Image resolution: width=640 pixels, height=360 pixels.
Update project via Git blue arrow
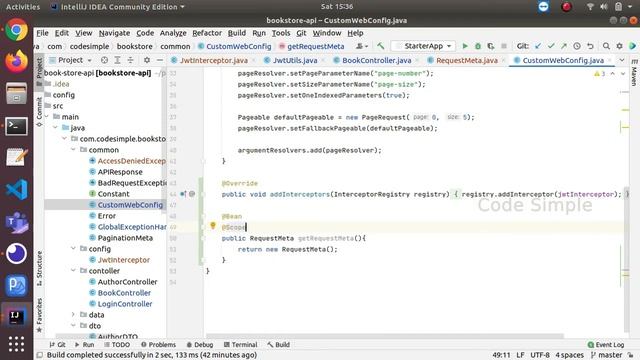[538, 46]
